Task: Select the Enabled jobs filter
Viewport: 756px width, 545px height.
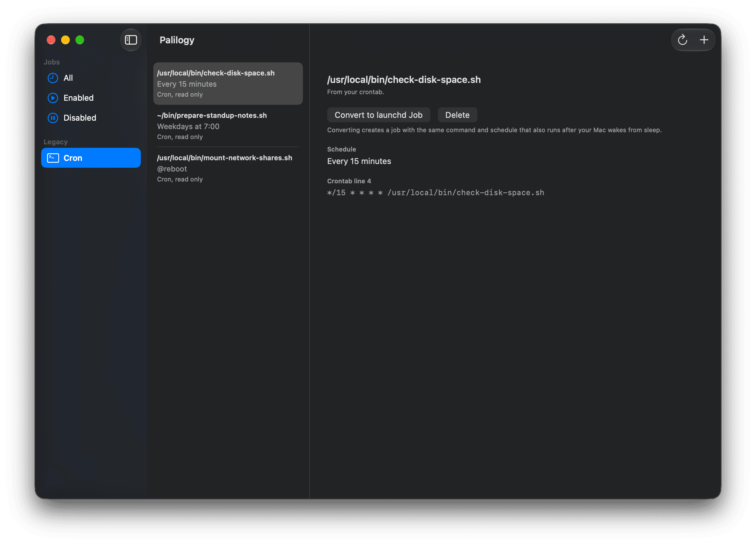Action: [91, 98]
